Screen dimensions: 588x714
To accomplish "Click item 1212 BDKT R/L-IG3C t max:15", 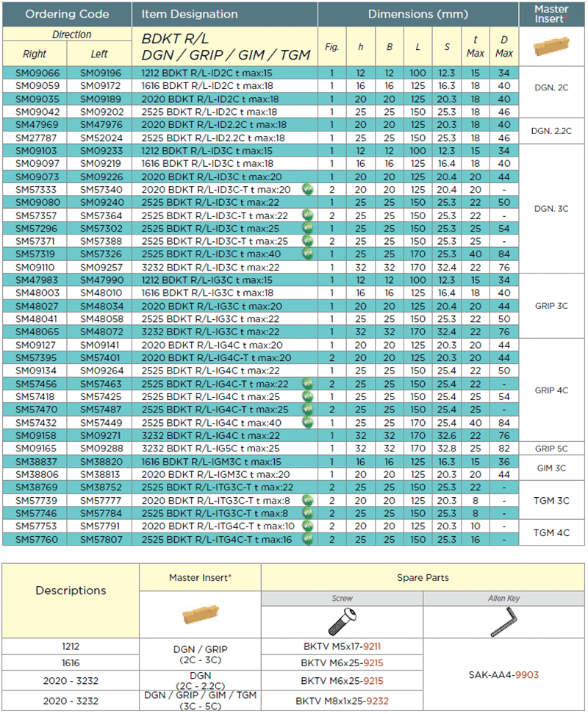I will (x=207, y=280).
